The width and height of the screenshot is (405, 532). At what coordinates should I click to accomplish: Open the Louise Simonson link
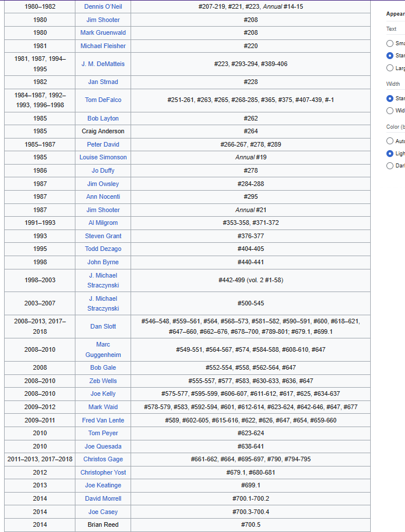tap(103, 157)
